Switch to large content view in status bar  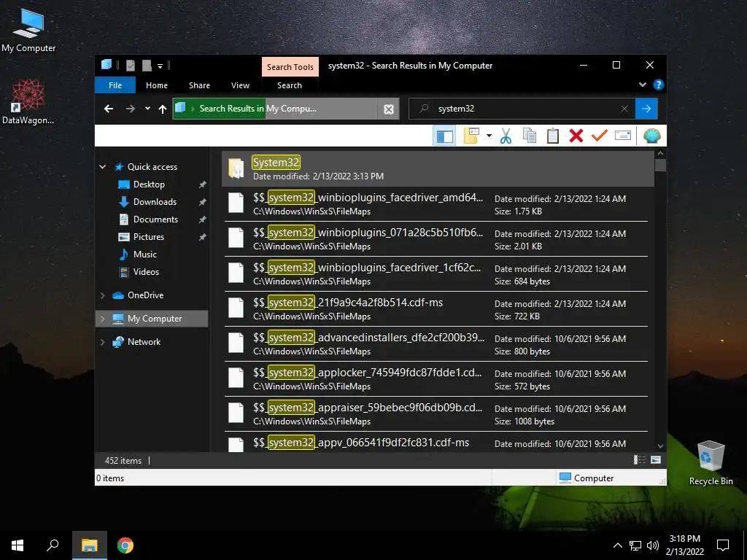(x=656, y=460)
